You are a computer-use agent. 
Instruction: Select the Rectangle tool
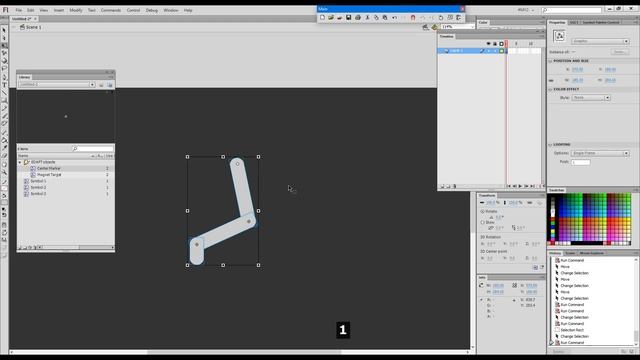[x=4, y=100]
